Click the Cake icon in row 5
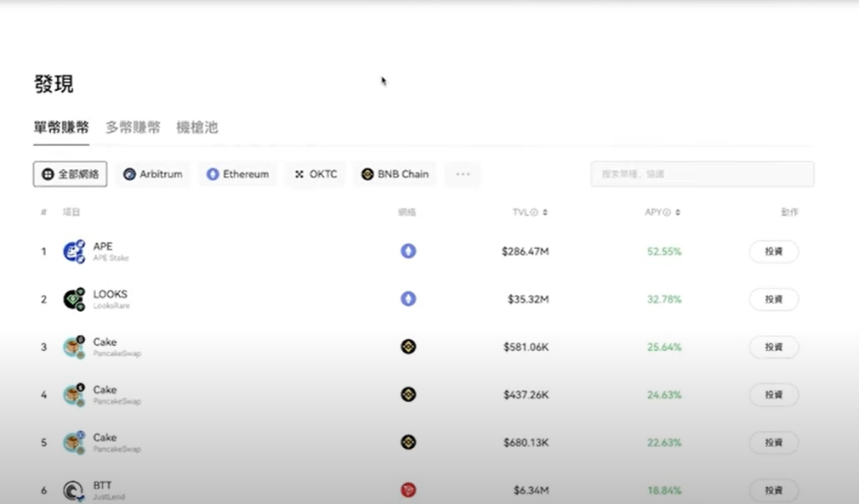Viewport: 859px width, 504px height. pos(74,442)
